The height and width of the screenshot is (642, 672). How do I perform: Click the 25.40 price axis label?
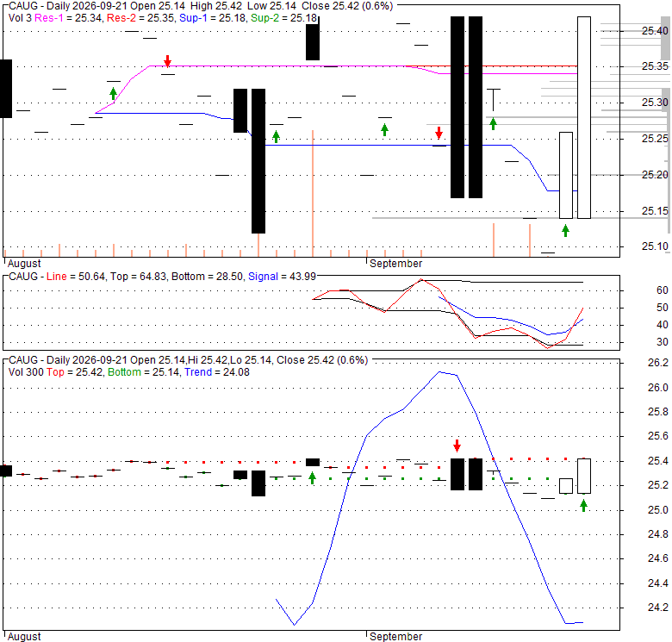click(655, 30)
